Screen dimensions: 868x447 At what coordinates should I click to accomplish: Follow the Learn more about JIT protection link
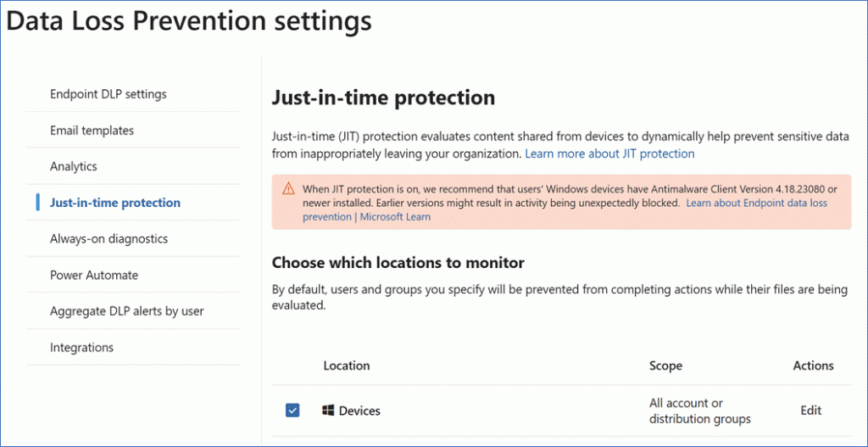coord(609,154)
